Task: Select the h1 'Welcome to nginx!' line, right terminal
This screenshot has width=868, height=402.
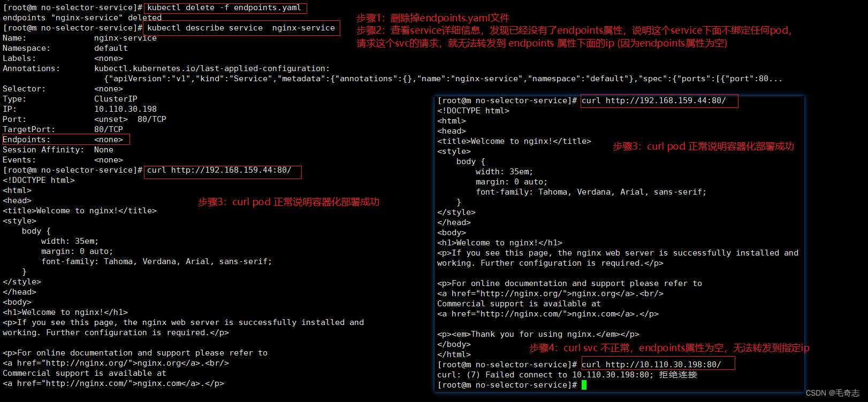Action: click(x=500, y=243)
